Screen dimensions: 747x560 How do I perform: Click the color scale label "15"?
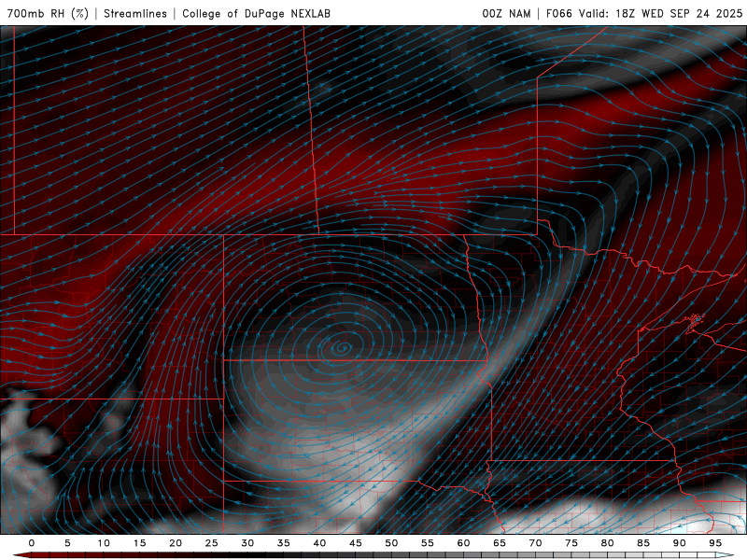(x=139, y=543)
